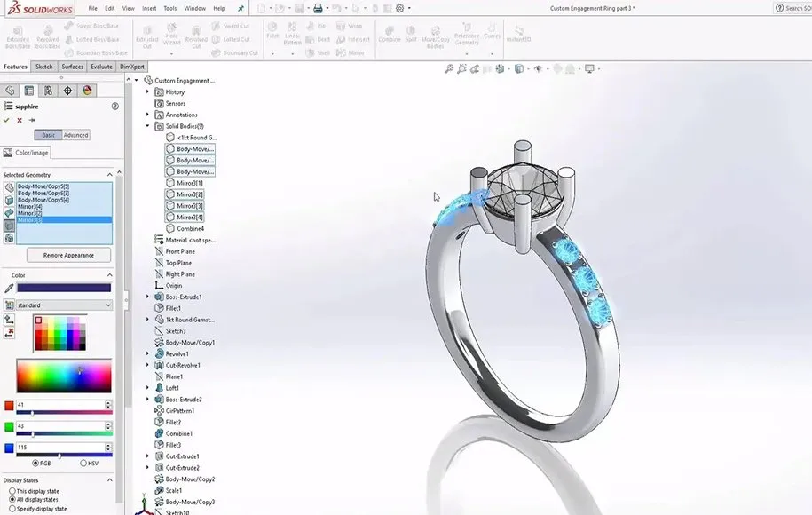Open the Options gear icon

tap(399, 8)
